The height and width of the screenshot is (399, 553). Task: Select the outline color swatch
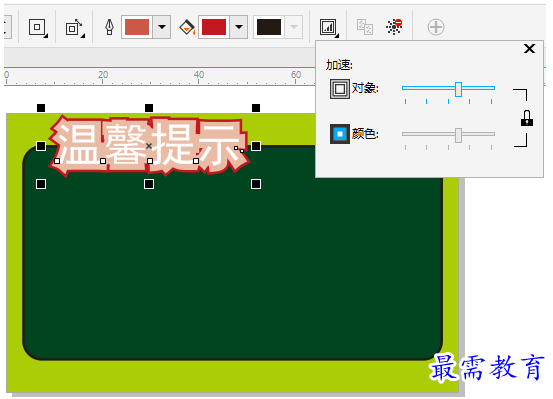pos(137,27)
